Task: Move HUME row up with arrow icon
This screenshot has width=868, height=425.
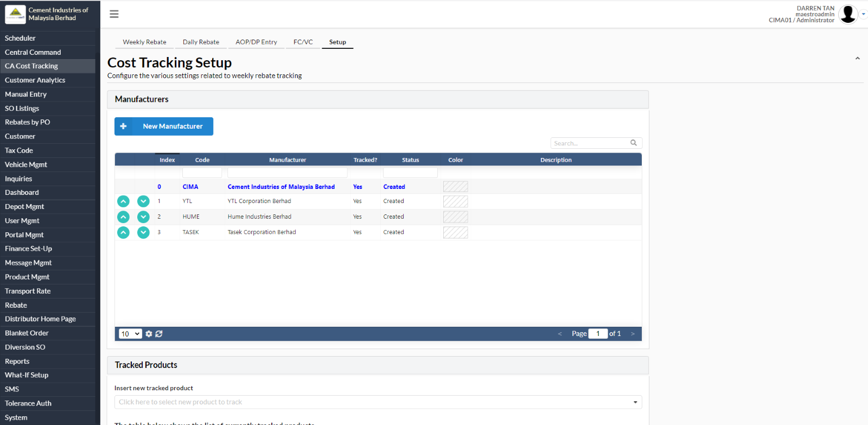Action: point(124,217)
